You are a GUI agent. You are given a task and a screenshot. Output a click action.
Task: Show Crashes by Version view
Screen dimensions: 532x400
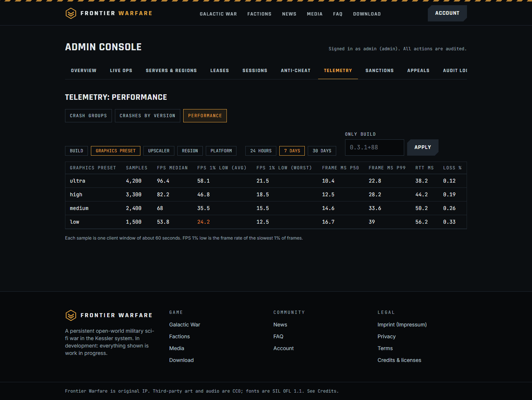point(147,116)
